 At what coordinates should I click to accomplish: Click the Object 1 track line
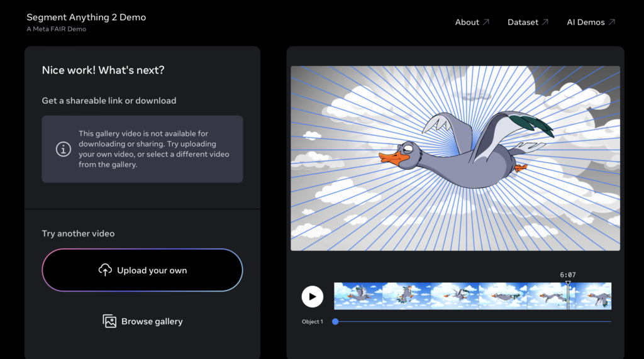pos(473,322)
